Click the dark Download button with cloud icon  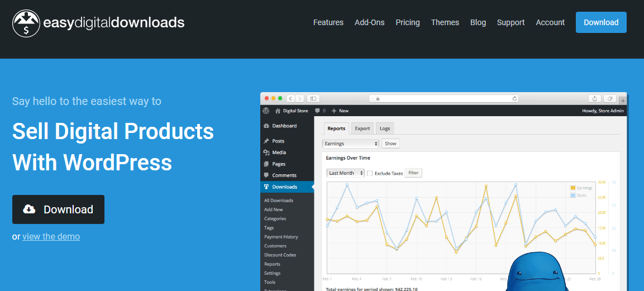(58, 209)
